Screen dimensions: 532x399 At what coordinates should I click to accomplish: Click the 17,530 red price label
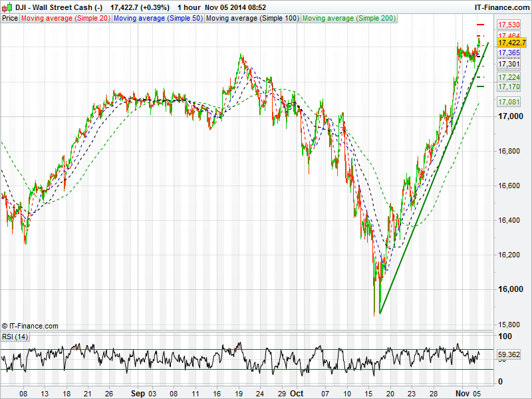tap(509, 25)
